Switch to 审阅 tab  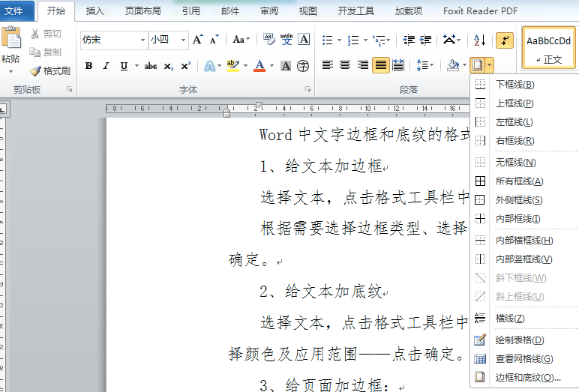[x=269, y=11]
